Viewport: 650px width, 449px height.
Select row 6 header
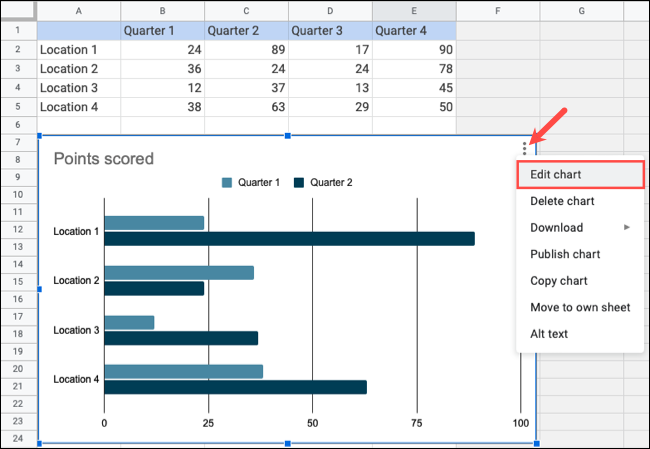pyautogui.click(x=18, y=125)
